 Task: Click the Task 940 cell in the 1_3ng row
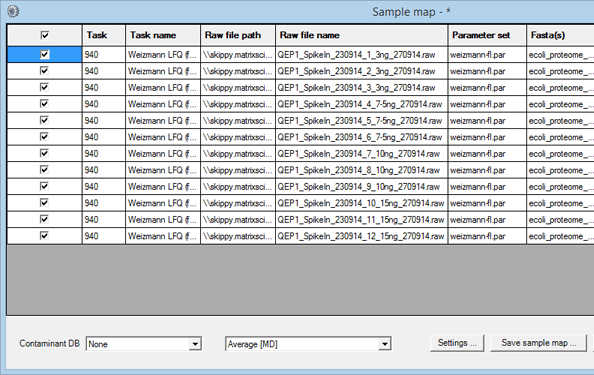(103, 55)
